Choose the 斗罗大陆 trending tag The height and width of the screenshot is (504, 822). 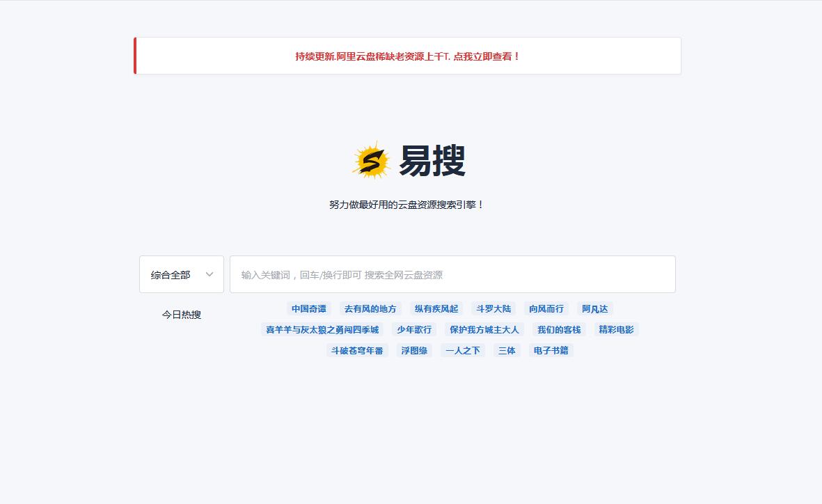[x=493, y=308]
